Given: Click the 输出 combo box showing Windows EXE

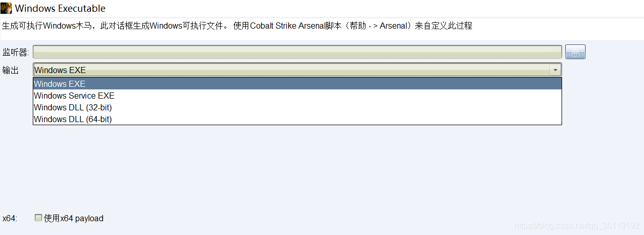Looking at the screenshot, I should click(297, 70).
